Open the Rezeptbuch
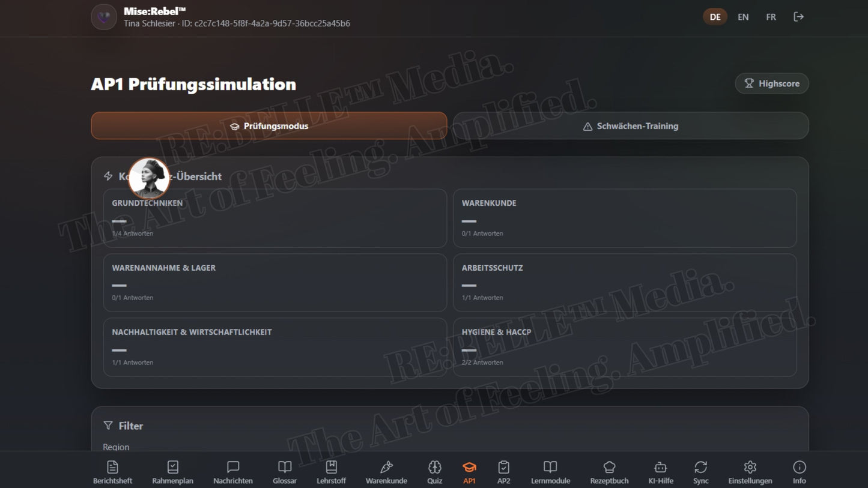 (609, 472)
